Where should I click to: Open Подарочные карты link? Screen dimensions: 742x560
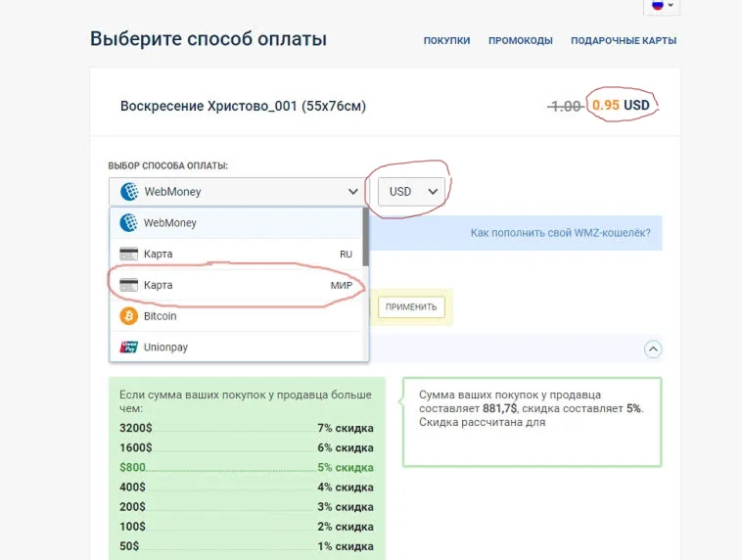tap(624, 41)
